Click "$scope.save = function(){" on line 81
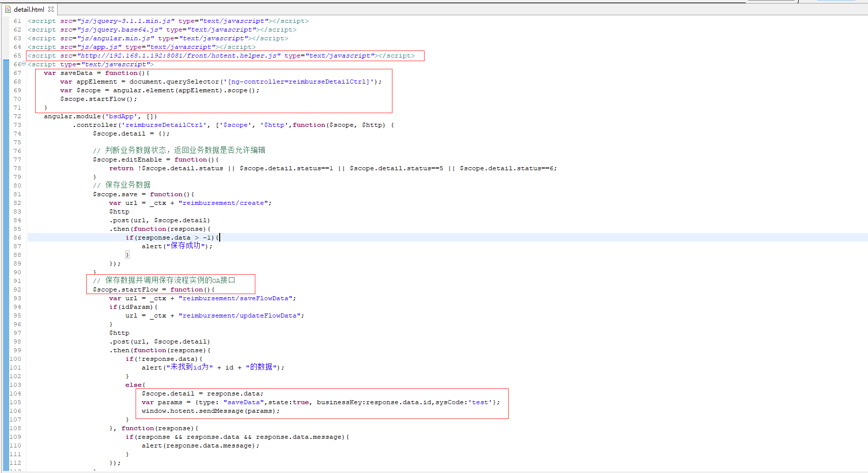 (x=143, y=194)
